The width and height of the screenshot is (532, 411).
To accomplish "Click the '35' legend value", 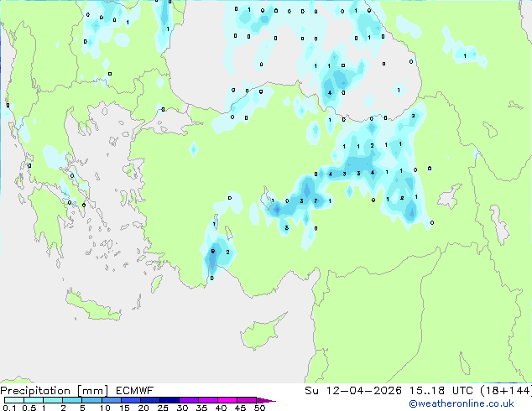I will (201, 408).
